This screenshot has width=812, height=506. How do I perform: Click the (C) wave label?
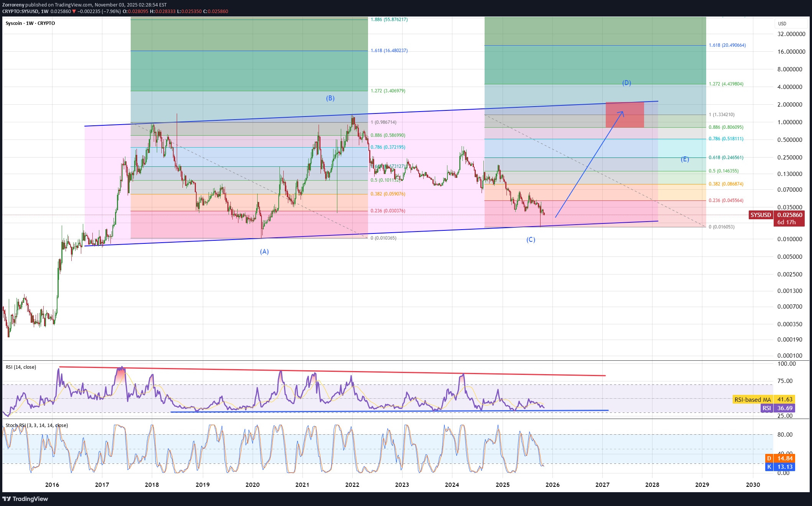[531, 240]
